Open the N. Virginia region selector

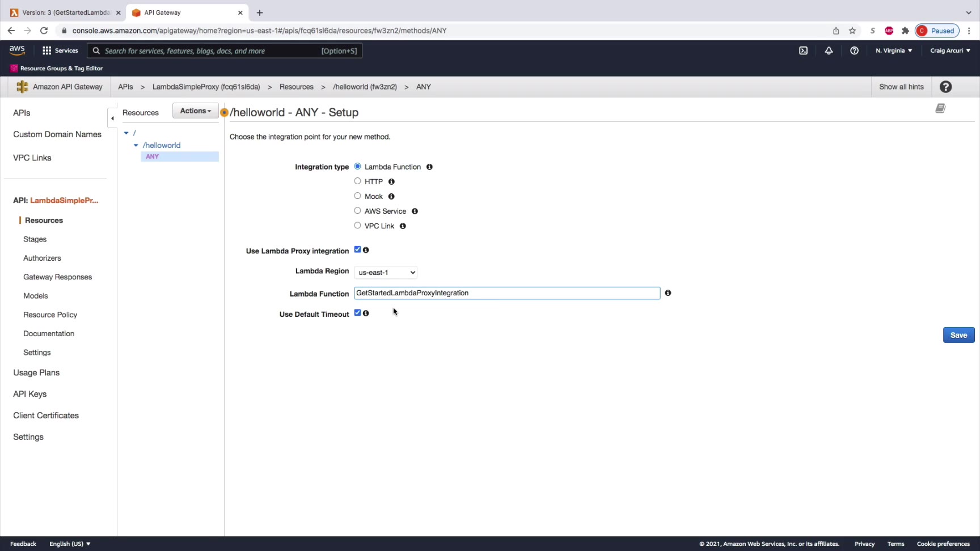click(894, 50)
